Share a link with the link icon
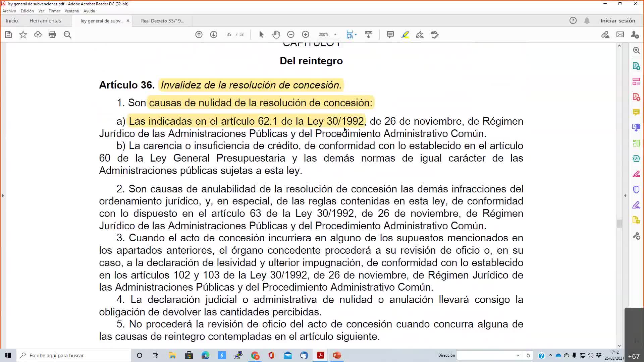Viewport: 644px width, 362px height. [x=605, y=35]
